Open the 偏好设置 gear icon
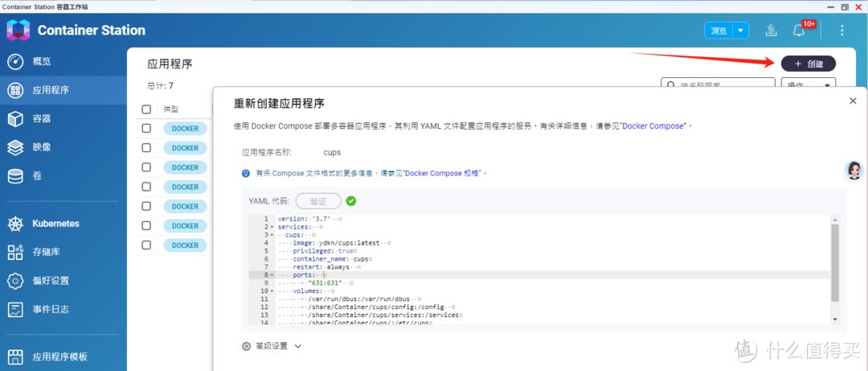 click(15, 281)
